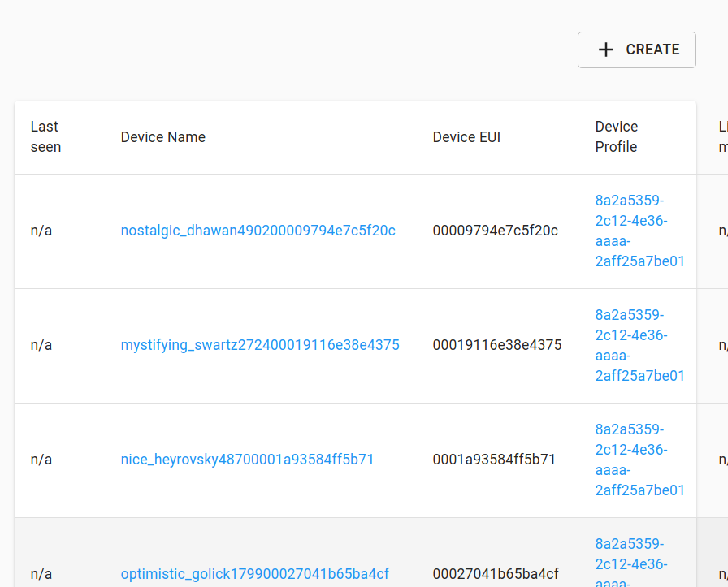Click the EUI value 00009794e7c5f20c
Viewport: 728px width, 587px height.
coord(495,231)
